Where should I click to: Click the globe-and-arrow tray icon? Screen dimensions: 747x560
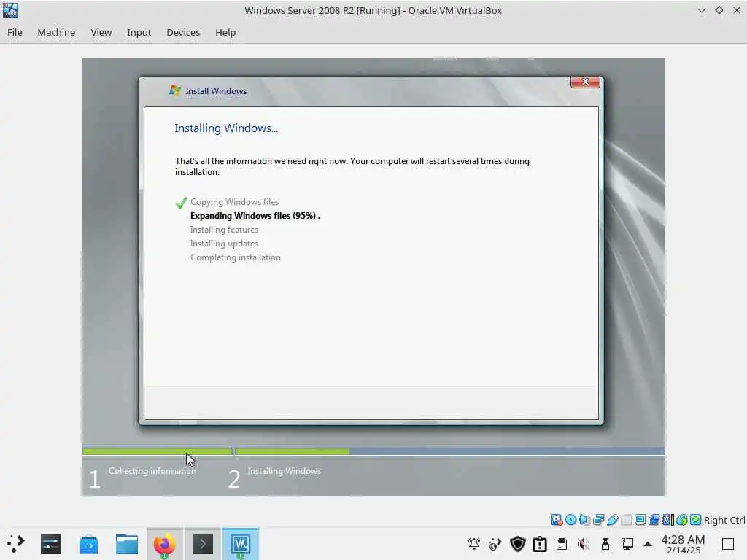495,544
